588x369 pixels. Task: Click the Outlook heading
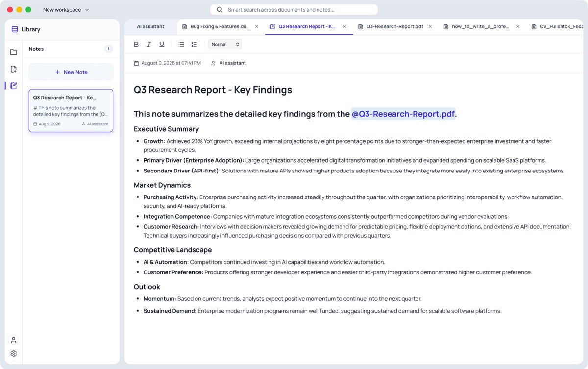tap(147, 287)
